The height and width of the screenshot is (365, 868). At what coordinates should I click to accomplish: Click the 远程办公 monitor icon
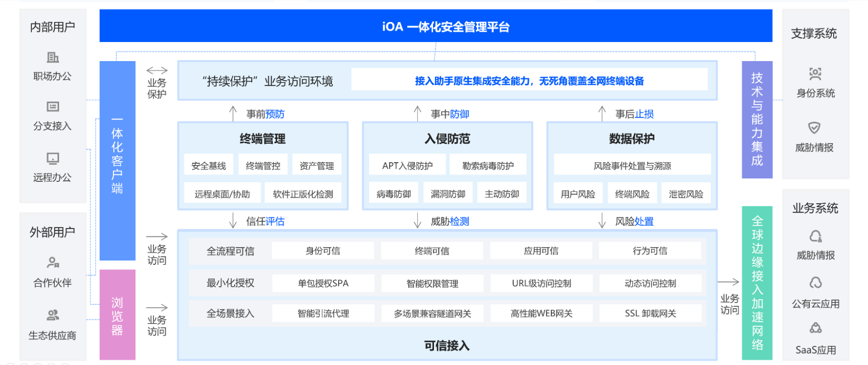(x=53, y=158)
